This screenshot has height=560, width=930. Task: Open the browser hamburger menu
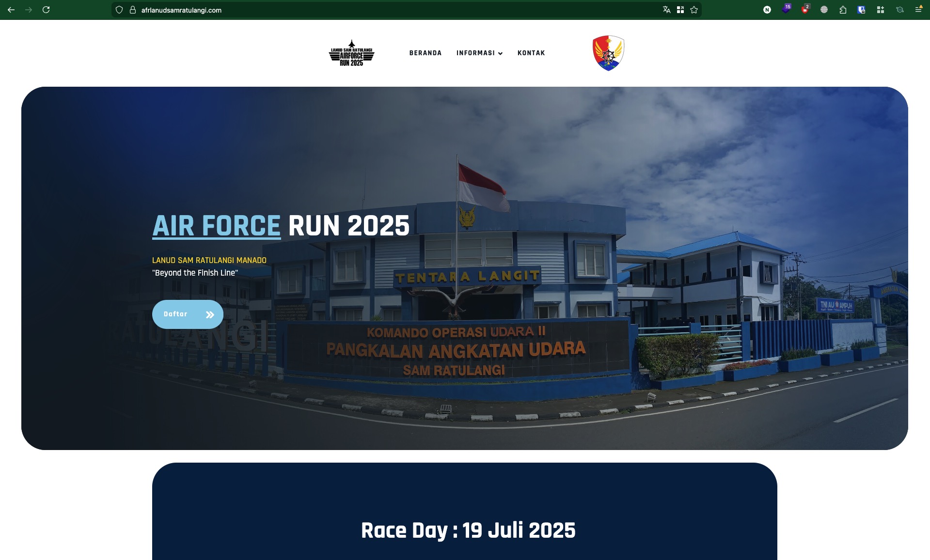click(919, 10)
